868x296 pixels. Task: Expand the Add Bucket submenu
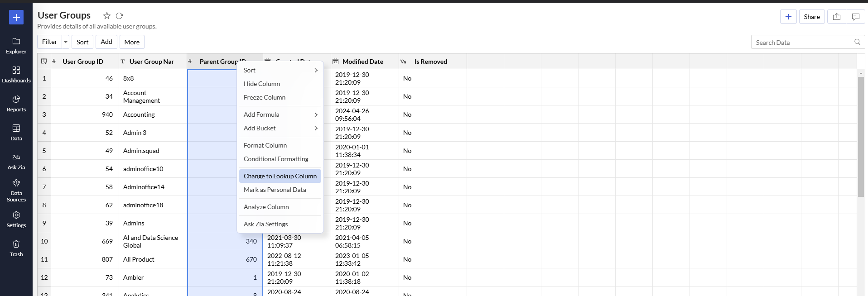click(280, 128)
